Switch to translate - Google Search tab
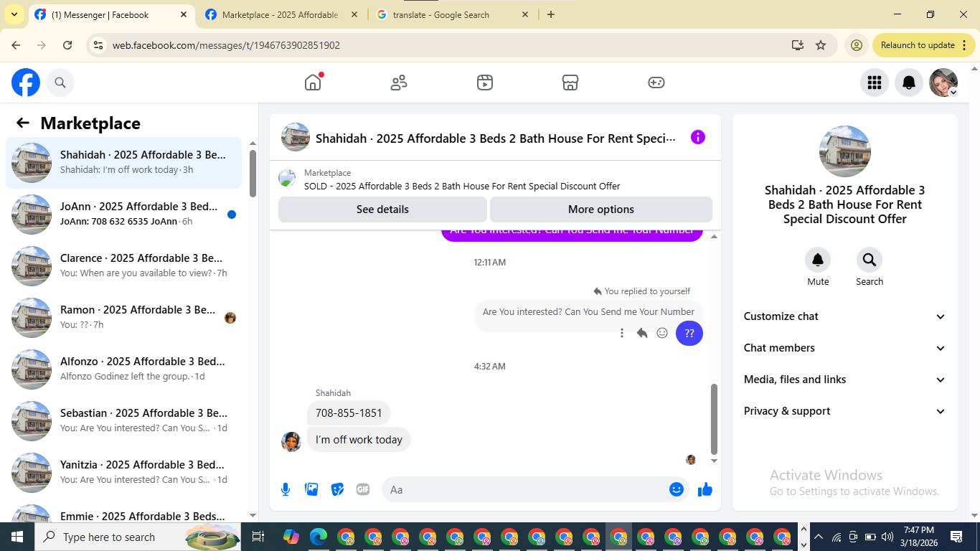The image size is (980, 551). click(452, 14)
